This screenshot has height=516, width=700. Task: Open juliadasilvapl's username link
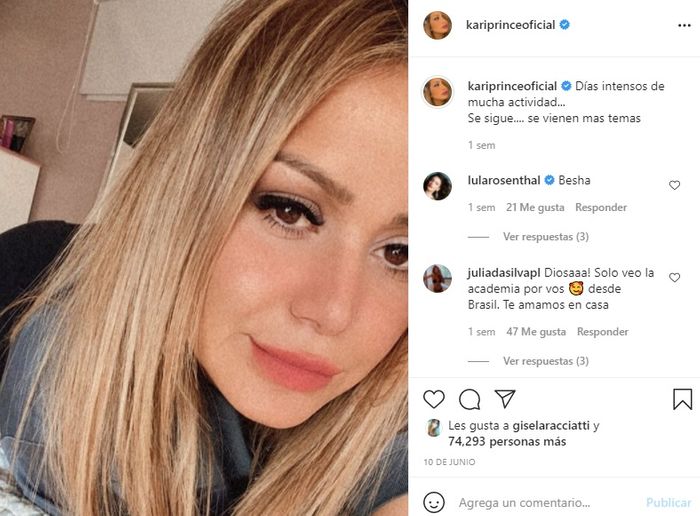point(504,272)
